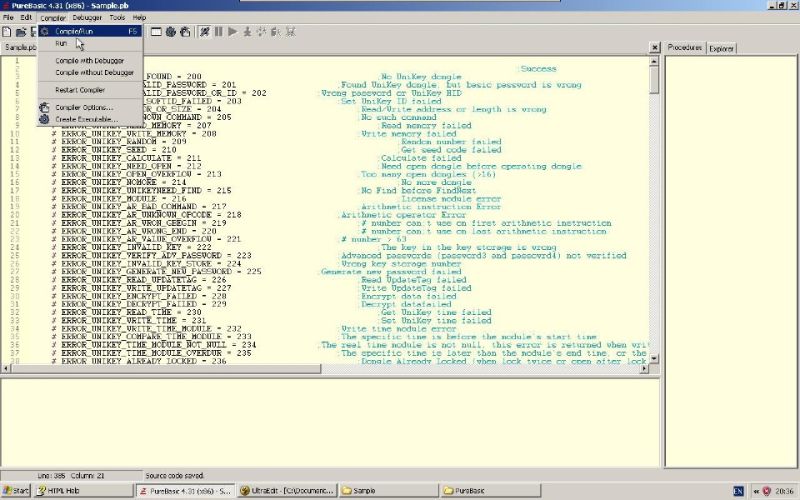This screenshot has height=500, width=800.
Task: Click the Pause debugger toolbar icon
Action: [x=218, y=32]
